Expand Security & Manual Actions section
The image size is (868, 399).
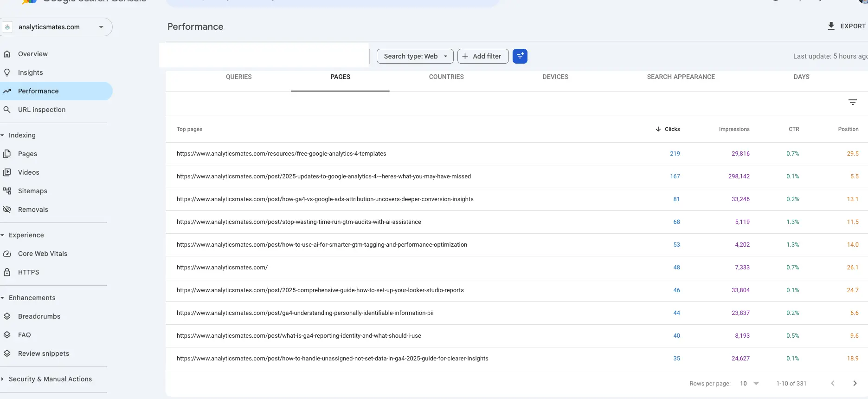pos(2,379)
